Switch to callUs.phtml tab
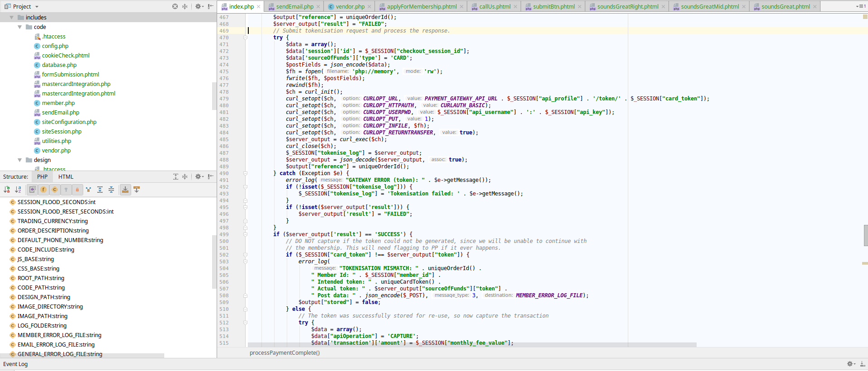Viewport: 868px width, 371px height. (x=495, y=6)
